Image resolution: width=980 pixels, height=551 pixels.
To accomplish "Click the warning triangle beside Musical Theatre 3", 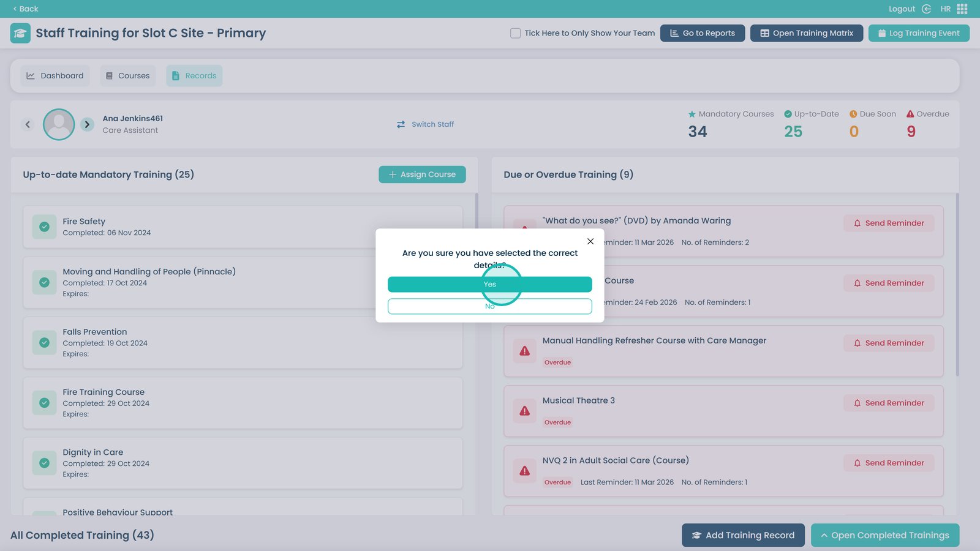I will pos(524,411).
